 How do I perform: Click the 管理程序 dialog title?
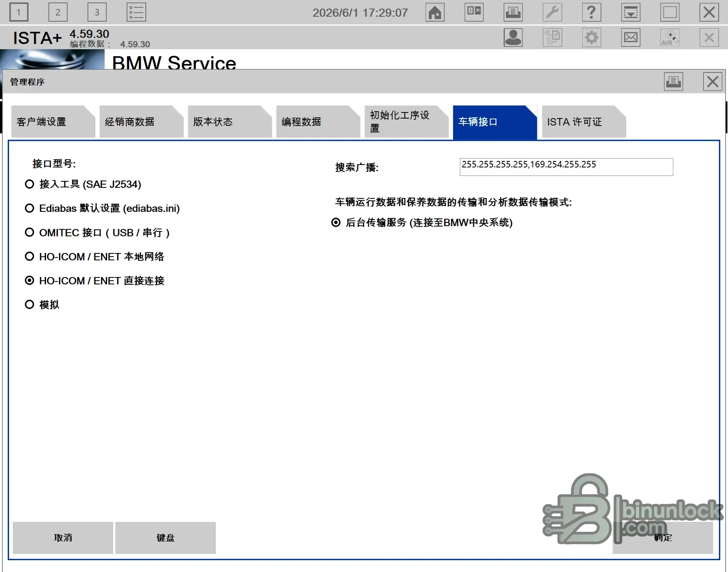(27, 82)
